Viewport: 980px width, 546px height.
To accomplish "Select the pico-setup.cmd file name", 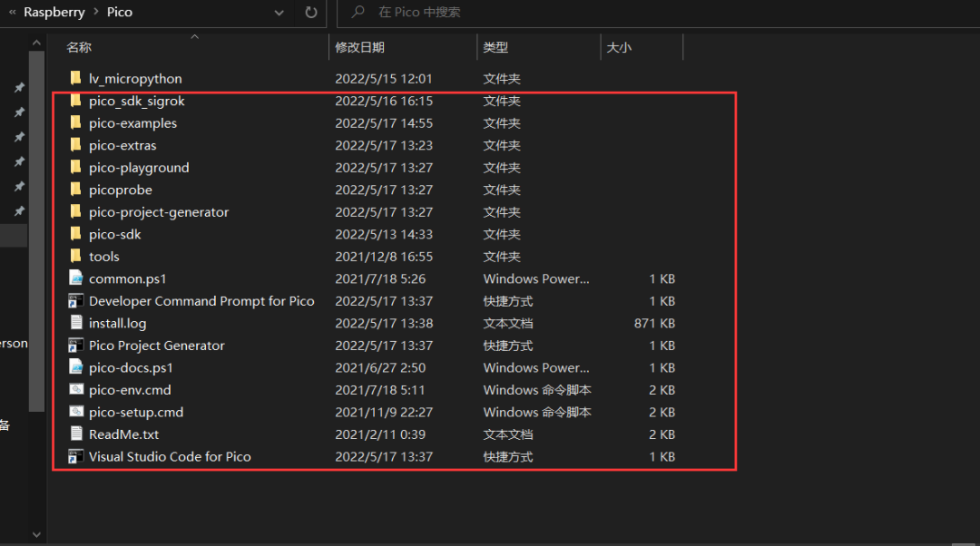I will coord(135,412).
